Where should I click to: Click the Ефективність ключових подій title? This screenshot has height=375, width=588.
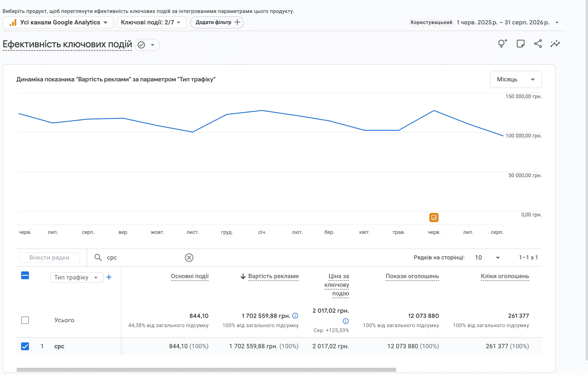67,44
